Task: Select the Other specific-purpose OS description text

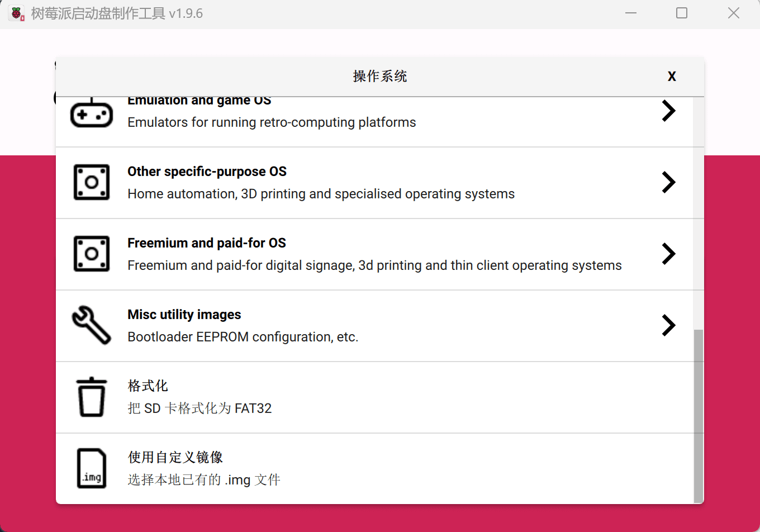Action: 321,194
